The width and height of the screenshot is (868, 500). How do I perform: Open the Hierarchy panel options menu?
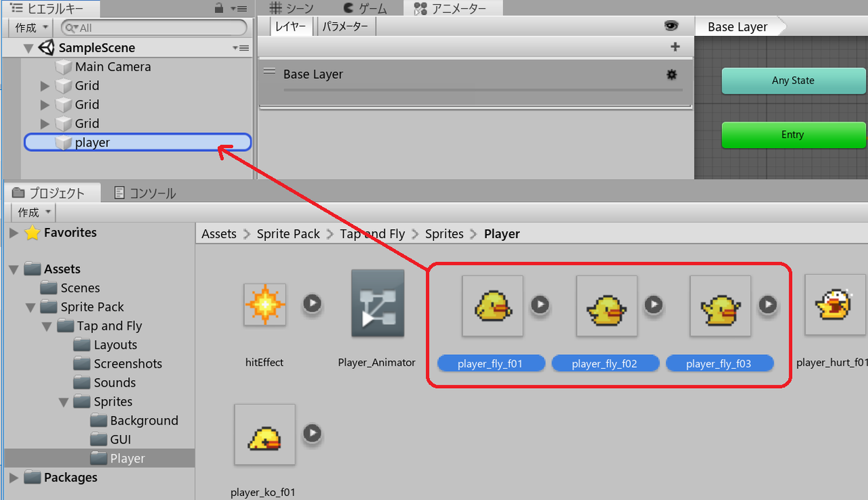pos(239,9)
